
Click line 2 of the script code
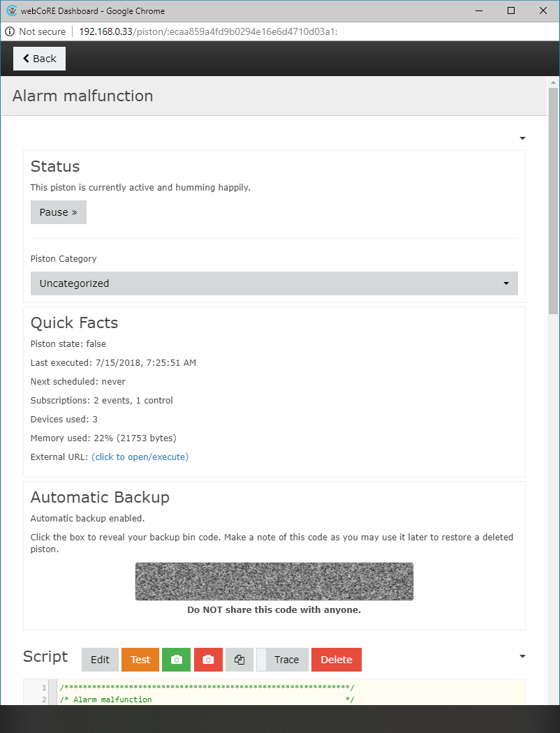click(207, 699)
